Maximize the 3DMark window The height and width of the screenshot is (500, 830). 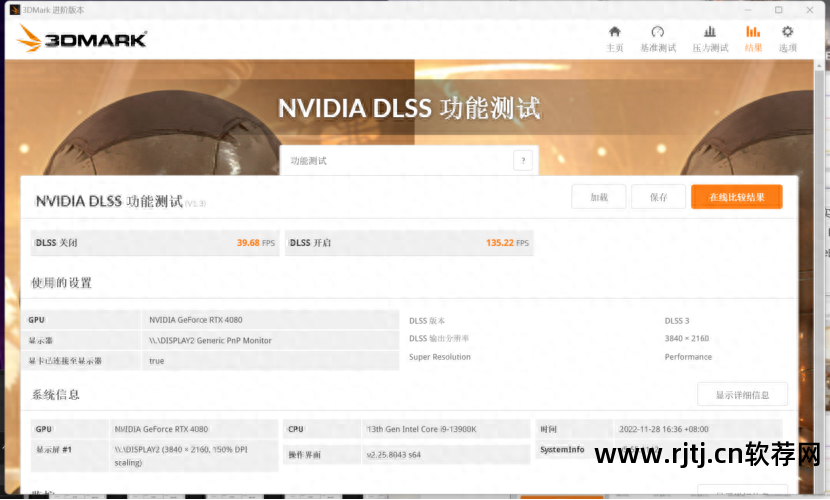(x=779, y=10)
